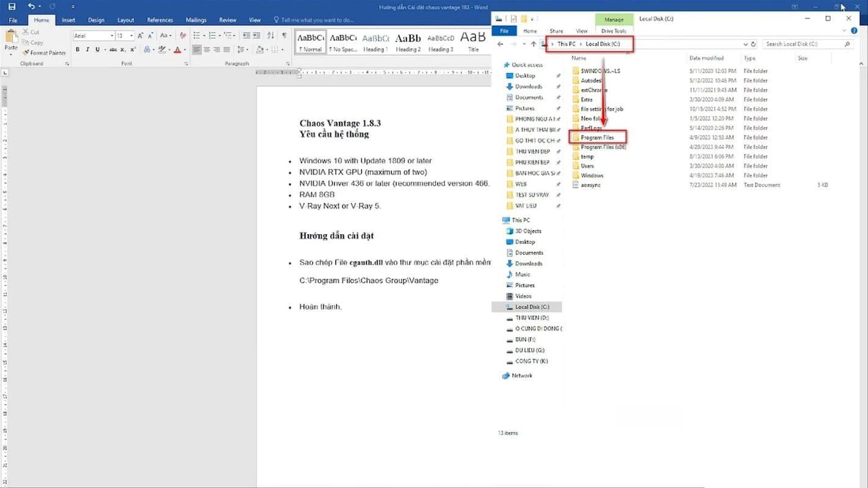The height and width of the screenshot is (488, 868).
Task: Select the aoesync text document
Action: click(591, 185)
